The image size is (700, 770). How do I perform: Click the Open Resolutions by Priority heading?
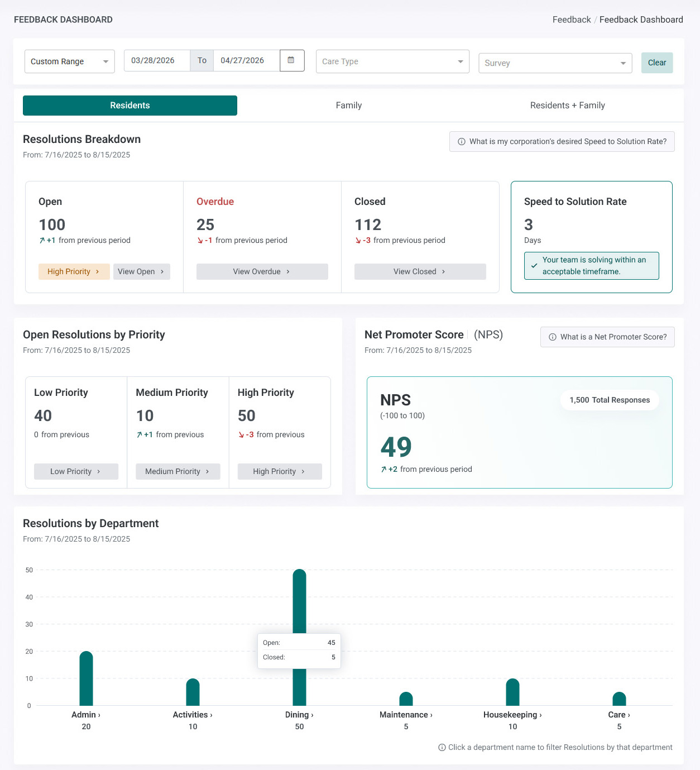pos(94,335)
